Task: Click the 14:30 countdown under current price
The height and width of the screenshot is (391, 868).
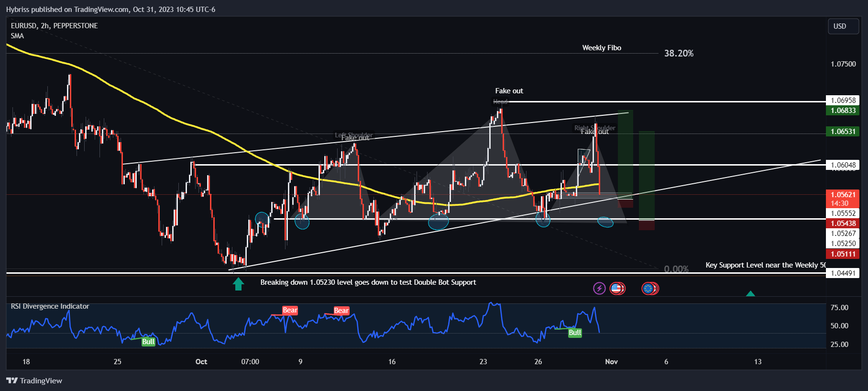Action: coord(840,203)
